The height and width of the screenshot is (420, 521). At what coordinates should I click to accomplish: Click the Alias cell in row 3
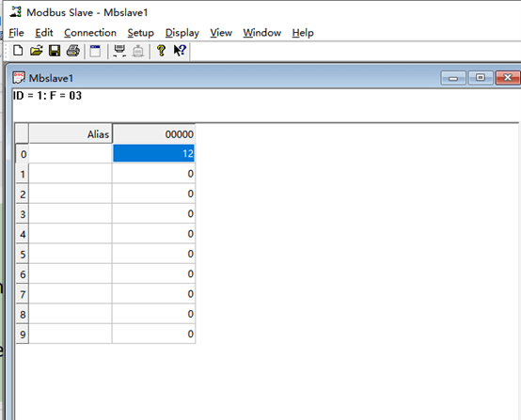click(71, 213)
